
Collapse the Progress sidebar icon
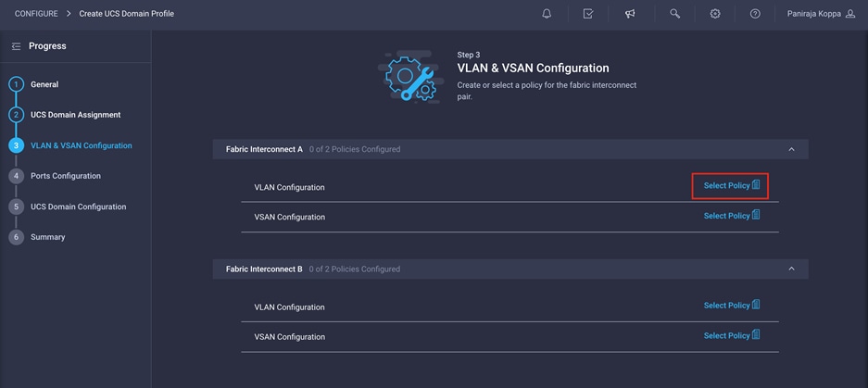[x=16, y=46]
